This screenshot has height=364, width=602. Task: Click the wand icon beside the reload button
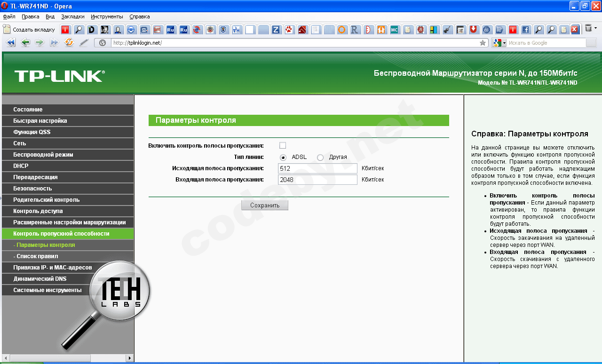click(84, 43)
